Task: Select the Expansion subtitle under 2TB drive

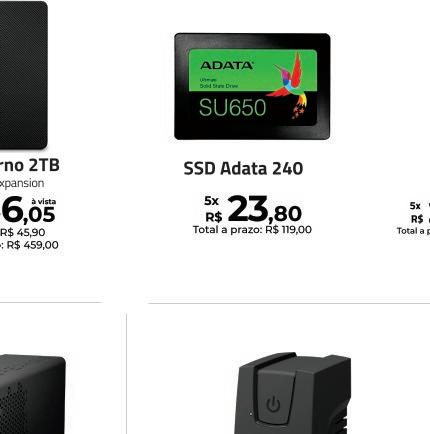Action: pyautogui.click(x=22, y=183)
